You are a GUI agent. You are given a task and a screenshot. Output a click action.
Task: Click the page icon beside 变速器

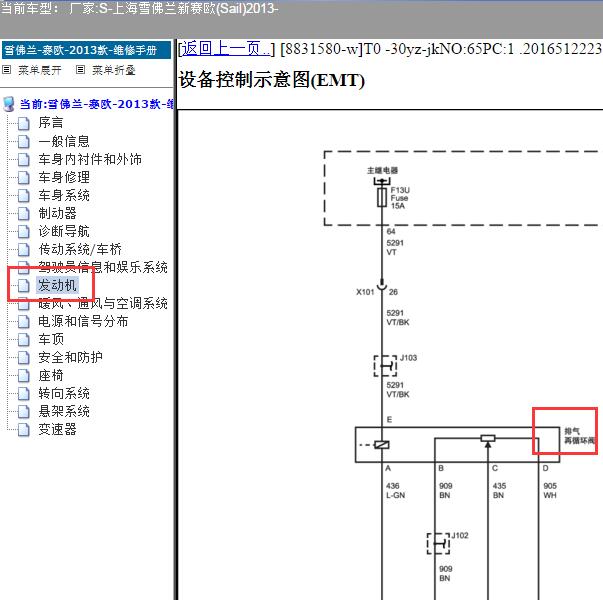[23, 430]
